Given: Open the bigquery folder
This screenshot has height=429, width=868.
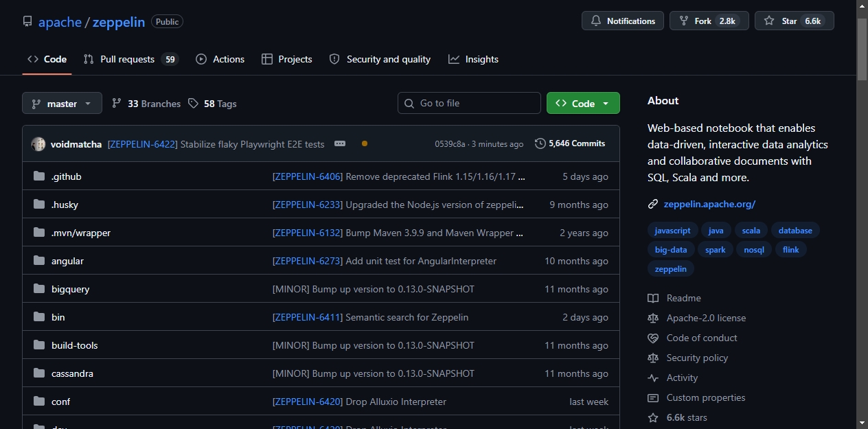Looking at the screenshot, I should point(71,289).
